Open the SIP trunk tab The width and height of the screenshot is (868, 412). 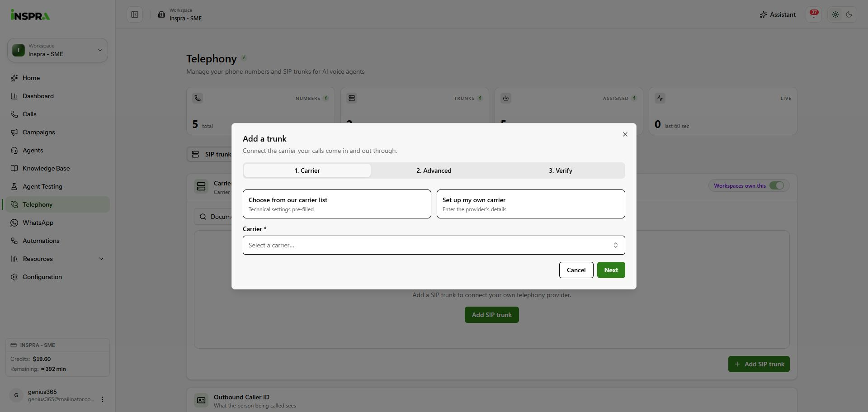(x=210, y=154)
